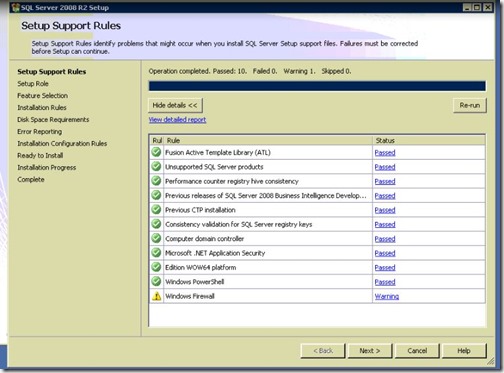Click yellow warning icon for Windows Firewall

(x=156, y=296)
